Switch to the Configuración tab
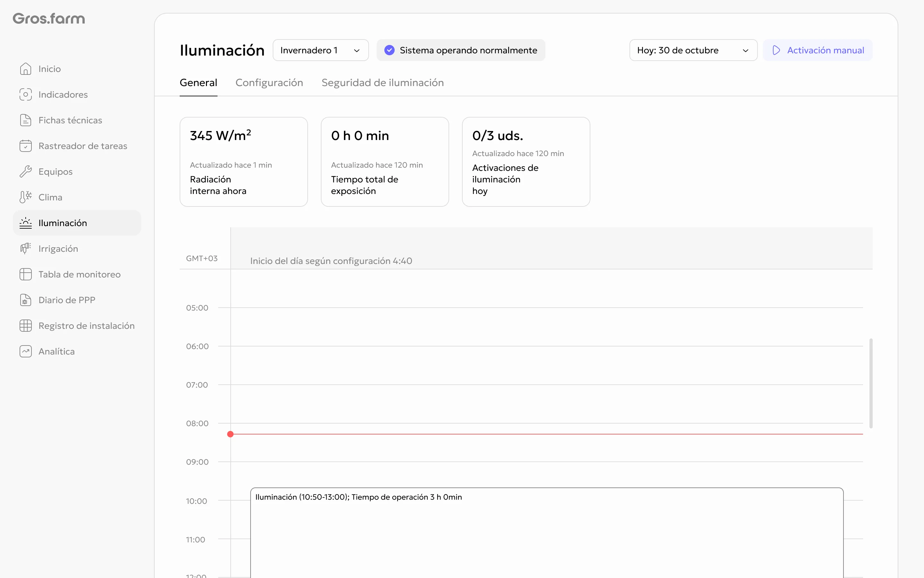 coord(269,83)
